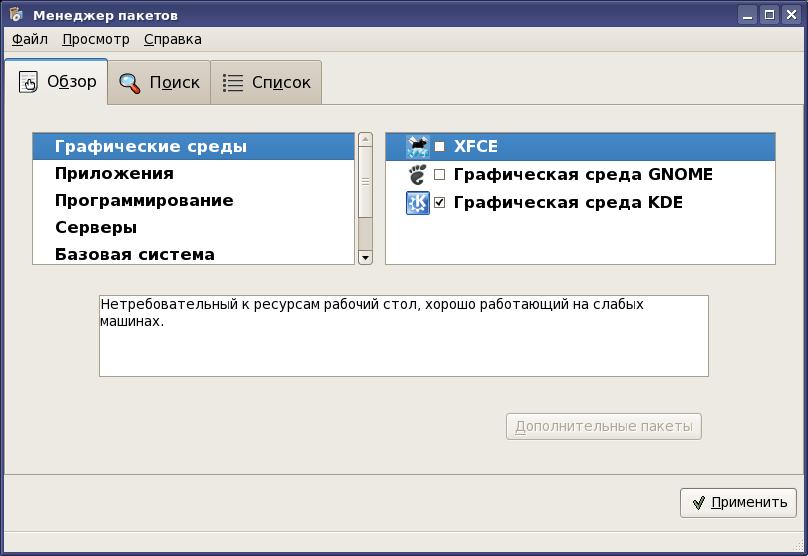
Task: Click the Дополнительные пакеты button
Action: click(x=603, y=426)
